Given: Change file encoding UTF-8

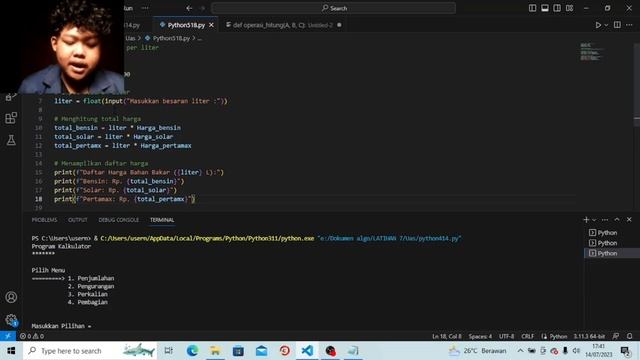Looking at the screenshot, I should 507,336.
